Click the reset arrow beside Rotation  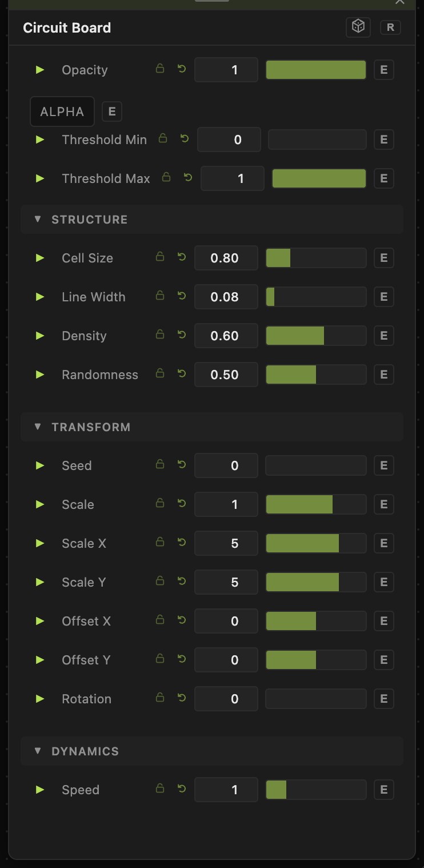(x=182, y=698)
